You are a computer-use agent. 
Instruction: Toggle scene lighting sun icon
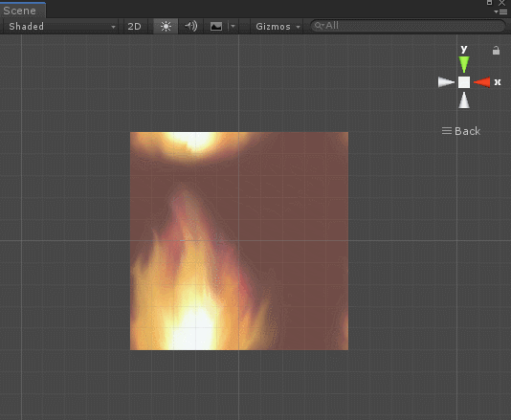166,27
